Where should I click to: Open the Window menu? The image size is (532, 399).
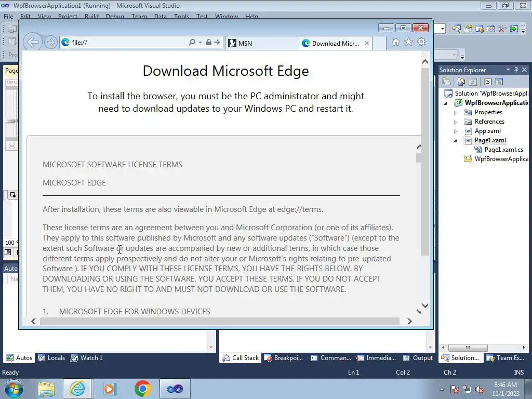click(x=227, y=16)
